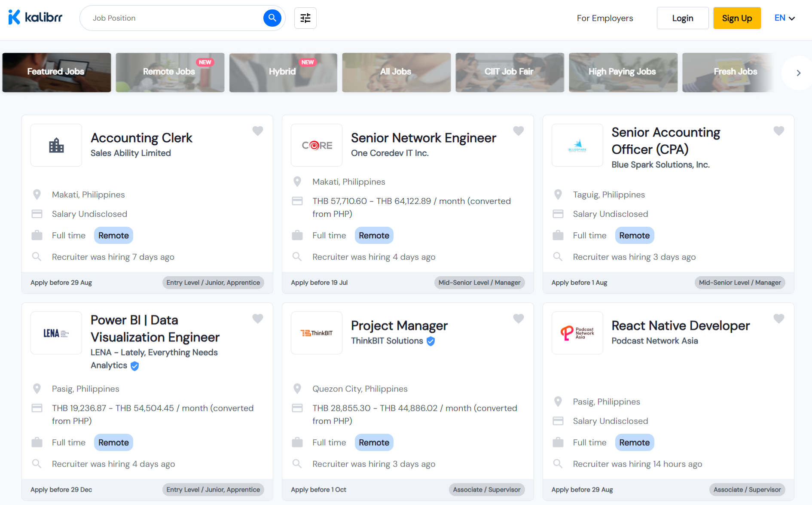Click Entry Level tag on Accounting Clerk card

point(213,283)
